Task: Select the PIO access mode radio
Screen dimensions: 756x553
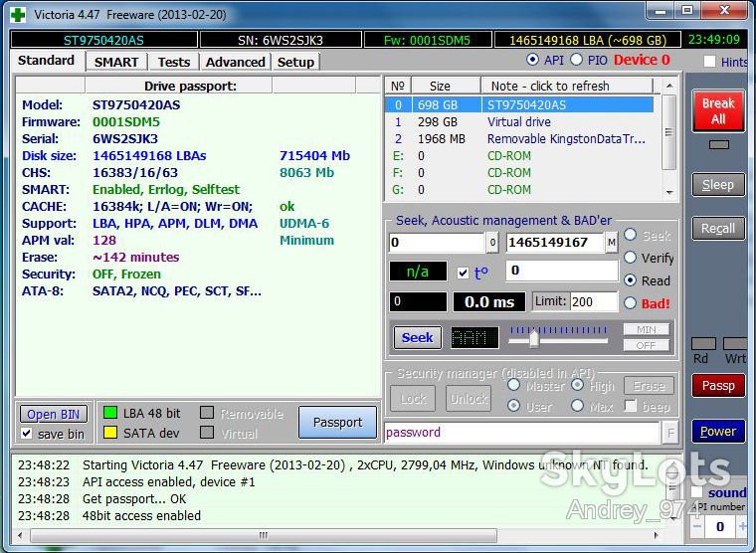Action: pyautogui.click(x=576, y=60)
